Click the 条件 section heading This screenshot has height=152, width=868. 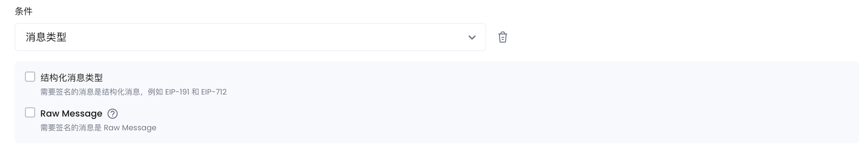24,11
